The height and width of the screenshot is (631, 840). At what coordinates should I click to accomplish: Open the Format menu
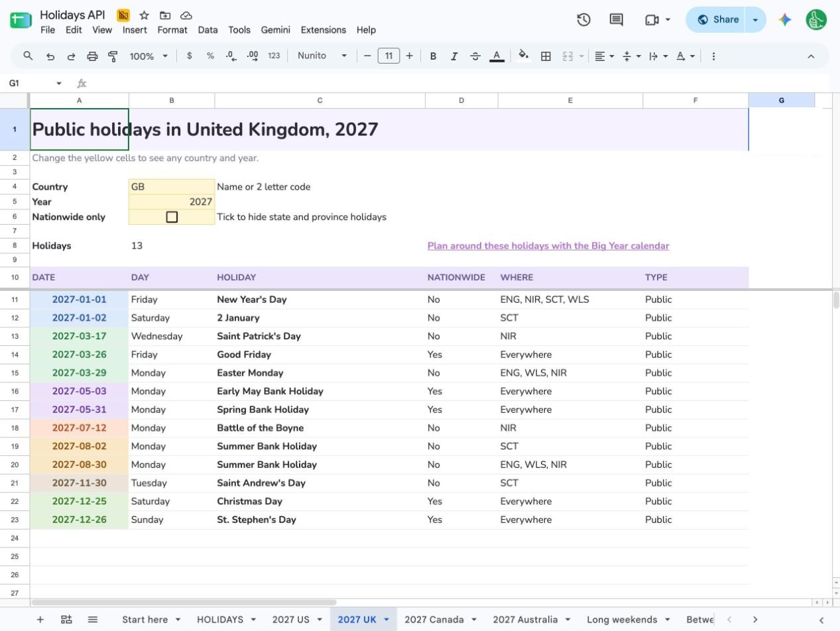172,30
